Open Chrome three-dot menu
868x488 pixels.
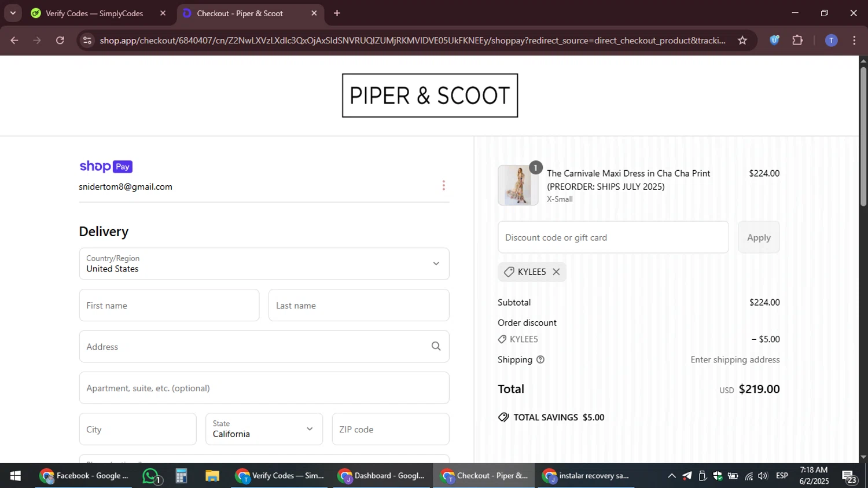(854, 40)
